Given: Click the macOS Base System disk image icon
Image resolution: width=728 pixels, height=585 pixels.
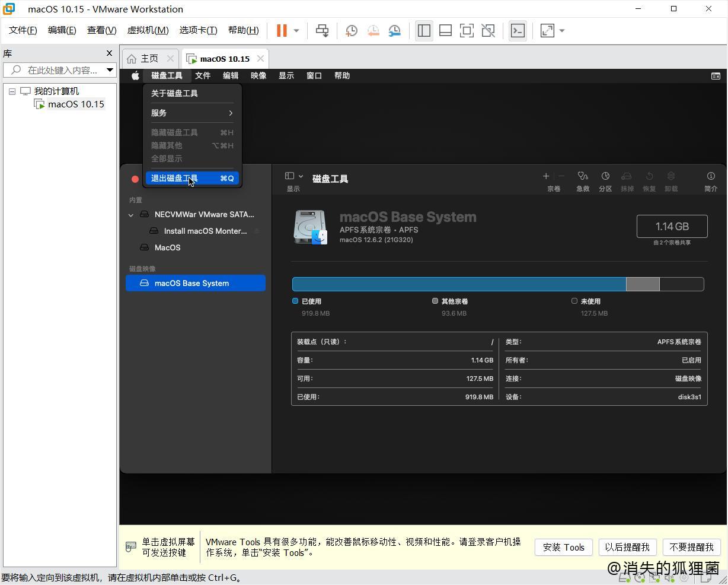Looking at the screenshot, I should 310,227.
